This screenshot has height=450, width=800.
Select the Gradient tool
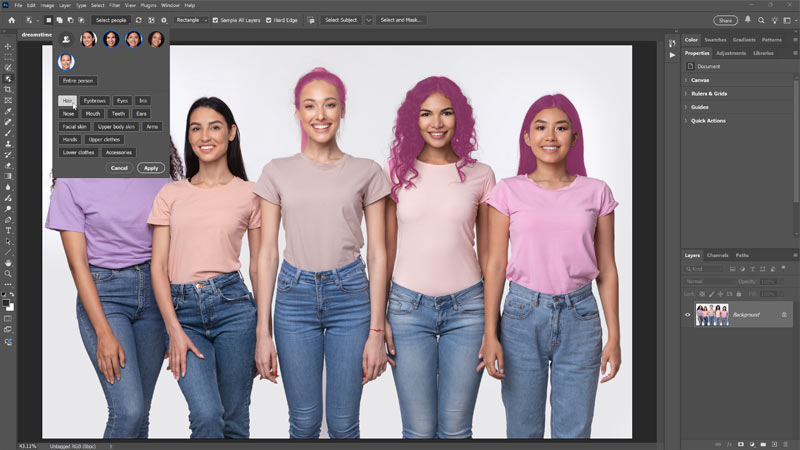[8, 176]
